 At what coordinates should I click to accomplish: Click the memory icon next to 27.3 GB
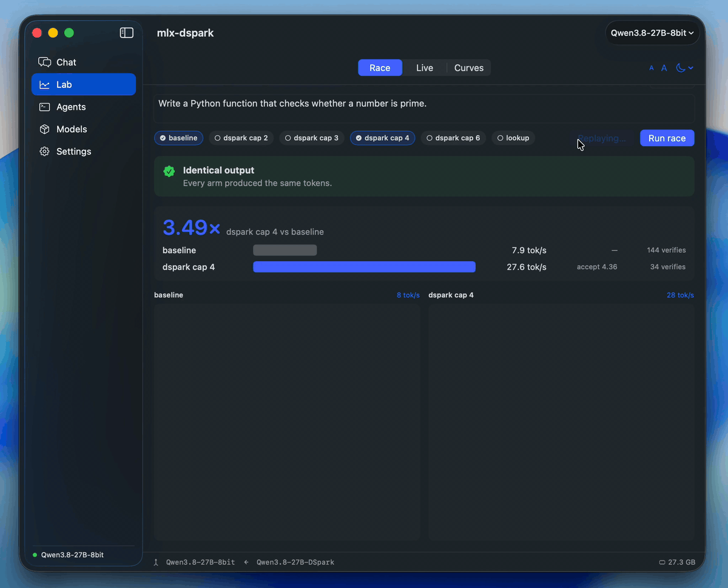(x=662, y=562)
